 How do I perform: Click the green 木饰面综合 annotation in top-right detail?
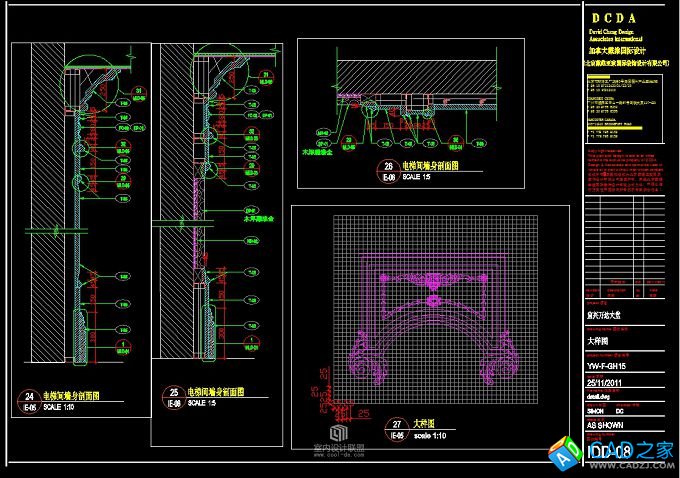[318, 153]
